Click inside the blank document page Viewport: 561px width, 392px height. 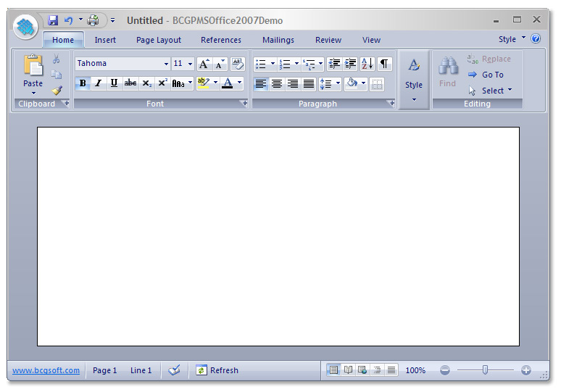[x=278, y=236]
